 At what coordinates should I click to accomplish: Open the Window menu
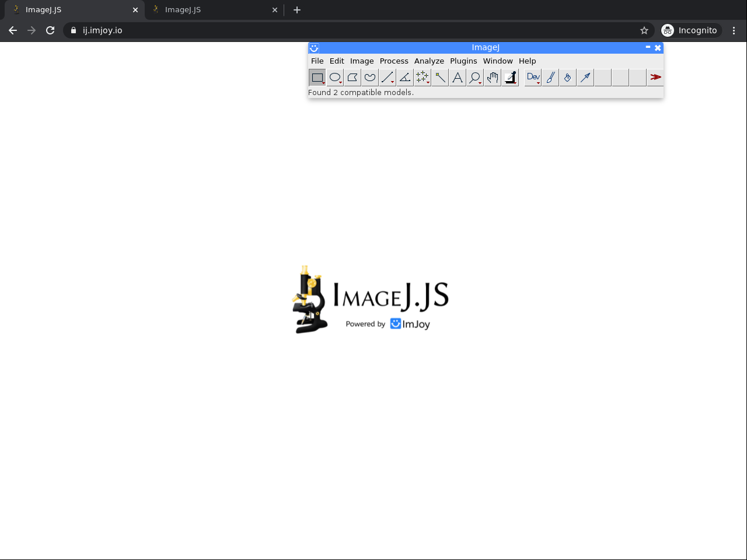[498, 61]
